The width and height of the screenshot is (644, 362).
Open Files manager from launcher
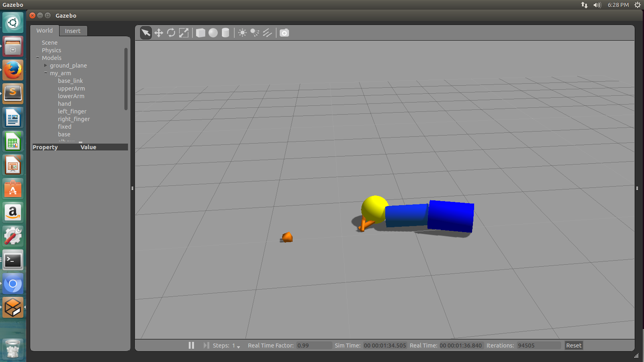13,46
